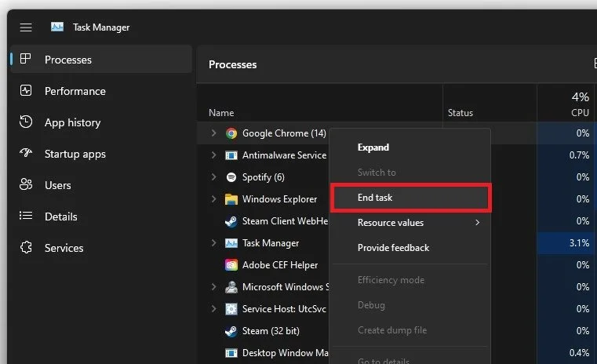The width and height of the screenshot is (597, 364).
Task: Expand the Microsoft Windows Search group
Action: (x=213, y=286)
